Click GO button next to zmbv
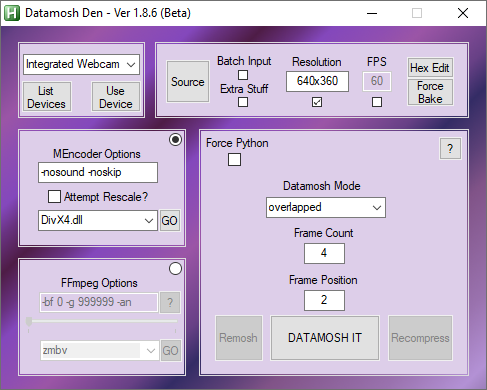Screen dimensions: 487x390 (170, 350)
